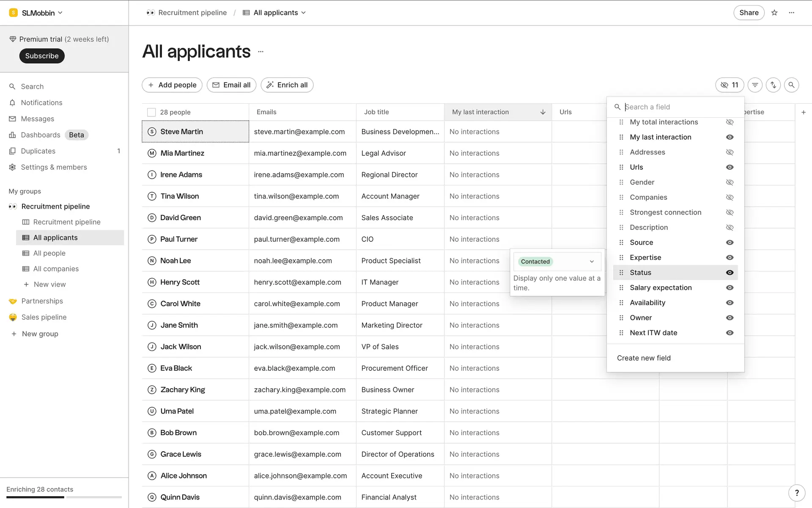
Task: Click the sort arrows icon
Action: click(773, 85)
